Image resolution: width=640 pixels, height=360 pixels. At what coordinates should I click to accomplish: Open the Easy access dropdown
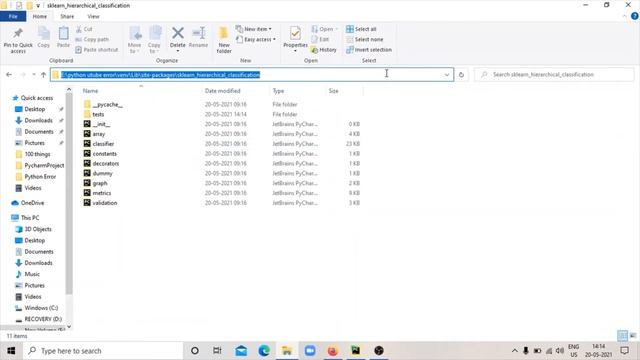[256, 39]
